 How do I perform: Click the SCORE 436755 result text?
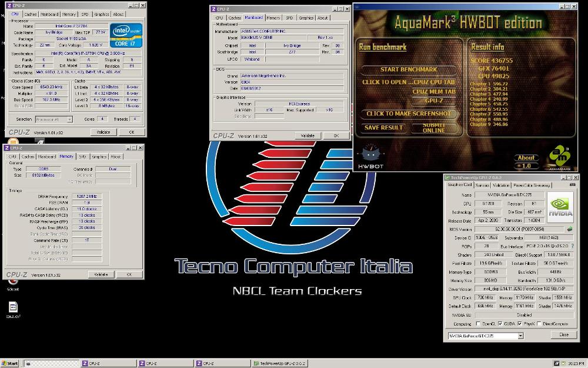(x=492, y=61)
